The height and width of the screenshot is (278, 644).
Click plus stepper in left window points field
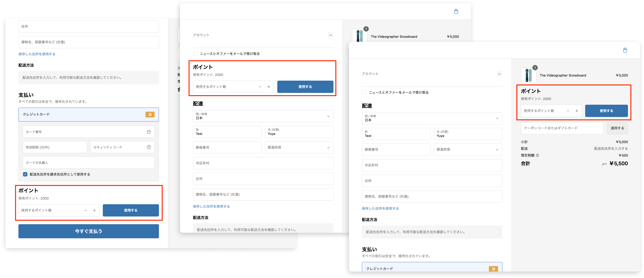[94, 210]
